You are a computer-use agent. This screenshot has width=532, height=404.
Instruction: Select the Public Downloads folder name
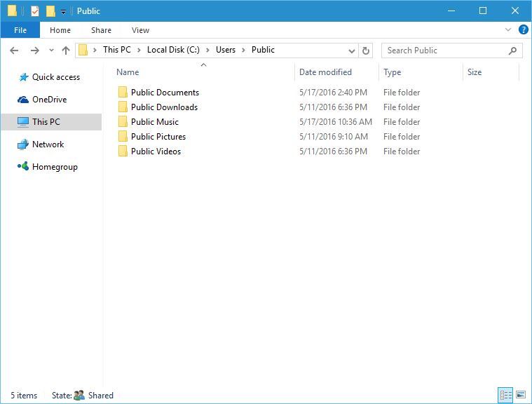(x=164, y=107)
